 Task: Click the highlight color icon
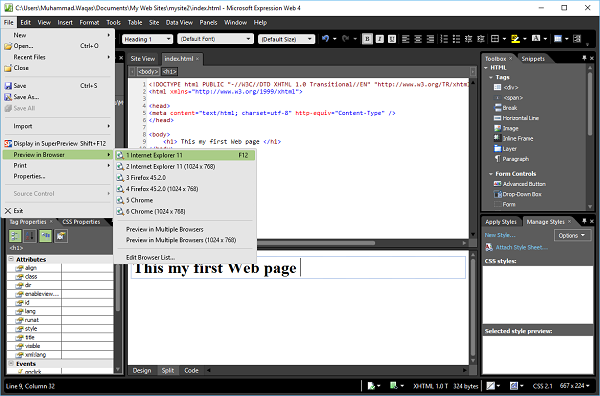point(515,39)
